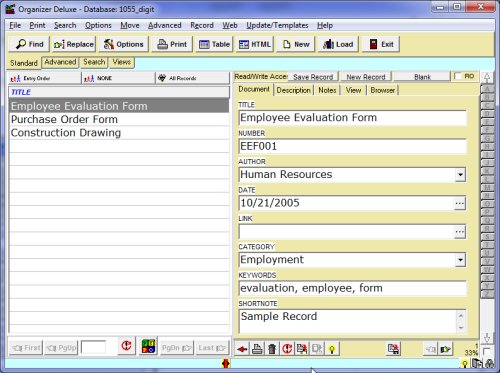The image size is (500, 373).
Task: Tick the RO read-only checkbox
Action: 458,76
